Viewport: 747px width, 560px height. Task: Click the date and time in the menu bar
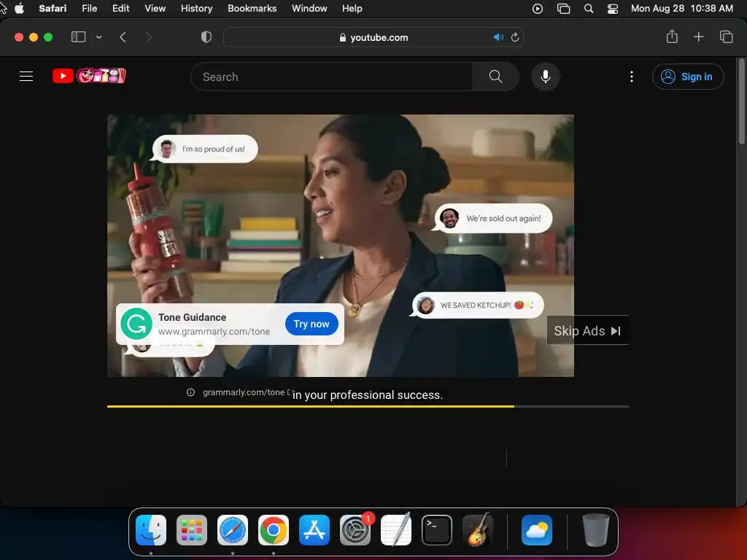(x=682, y=9)
